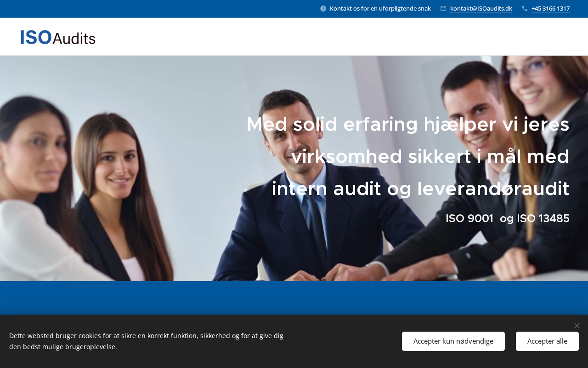Click the Accepter alle button
The height and width of the screenshot is (368, 588).
tap(547, 341)
